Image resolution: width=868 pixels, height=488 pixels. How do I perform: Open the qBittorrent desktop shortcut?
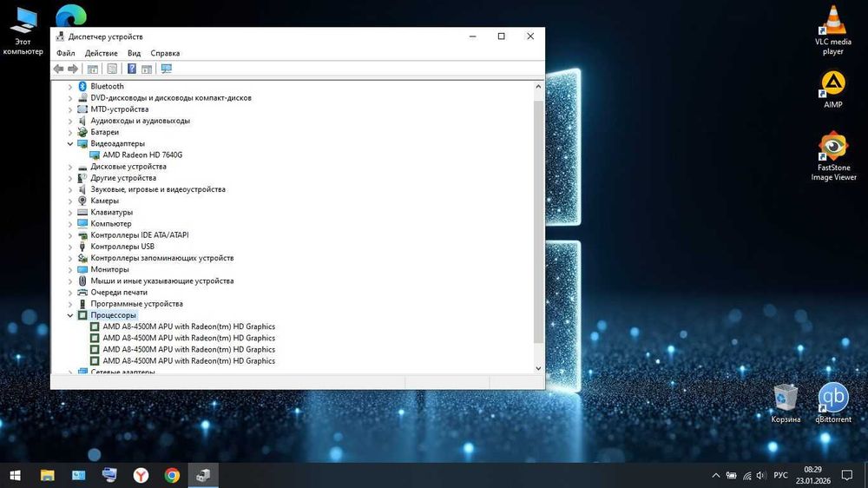point(832,403)
